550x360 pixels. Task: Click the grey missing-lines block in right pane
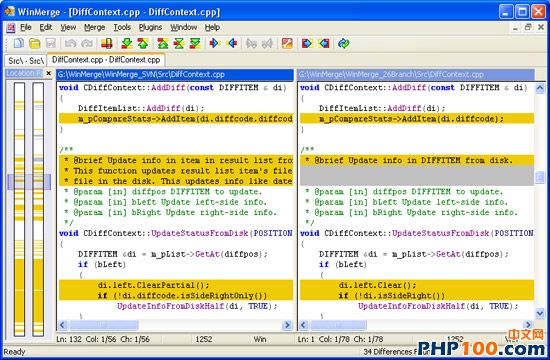pos(417,176)
